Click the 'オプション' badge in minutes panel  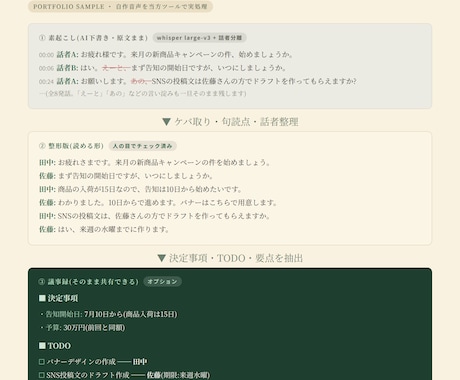(x=162, y=282)
